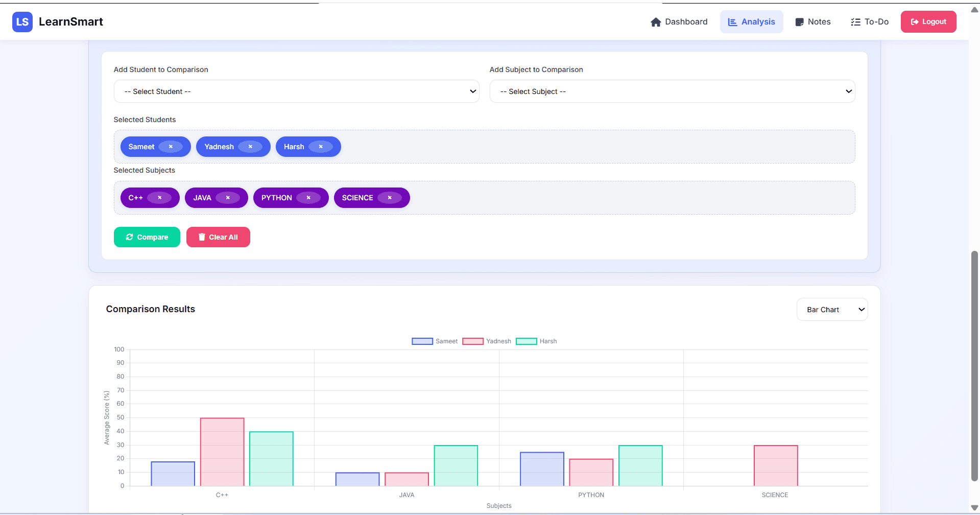
Task: Select Yadnesh's SCIENCE bar in the chart
Action: pos(776,465)
